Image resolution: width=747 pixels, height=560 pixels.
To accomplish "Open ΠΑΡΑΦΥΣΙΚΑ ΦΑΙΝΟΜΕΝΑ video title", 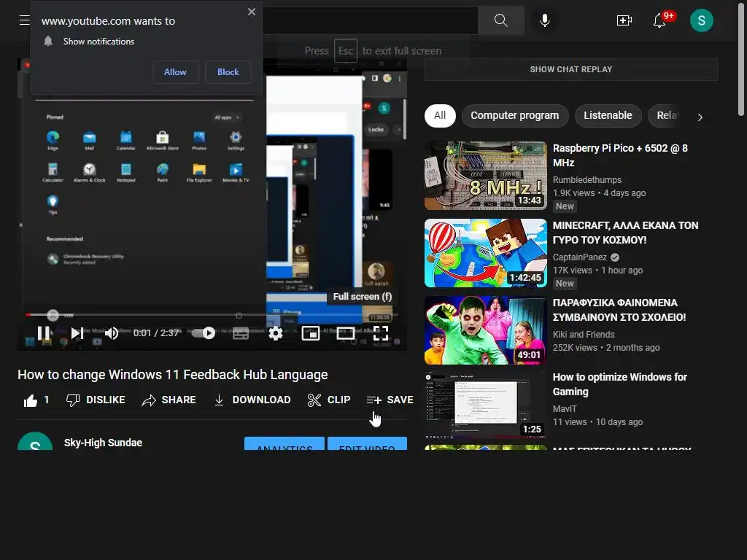I will pos(619,310).
